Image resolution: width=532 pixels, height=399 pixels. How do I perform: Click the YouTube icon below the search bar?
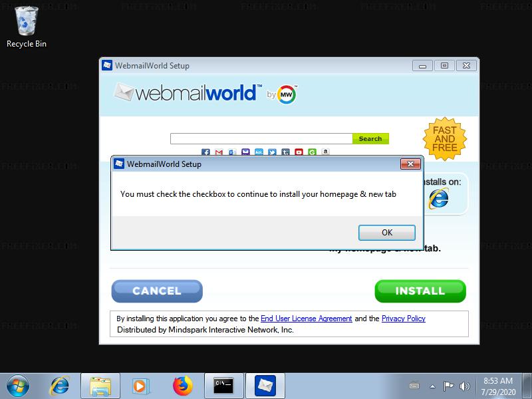click(299, 152)
